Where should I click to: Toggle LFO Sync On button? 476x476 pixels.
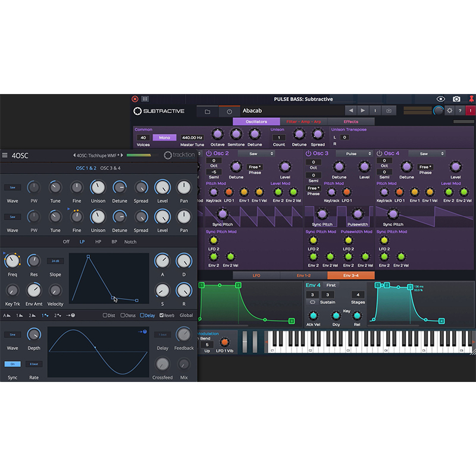coord(12,364)
